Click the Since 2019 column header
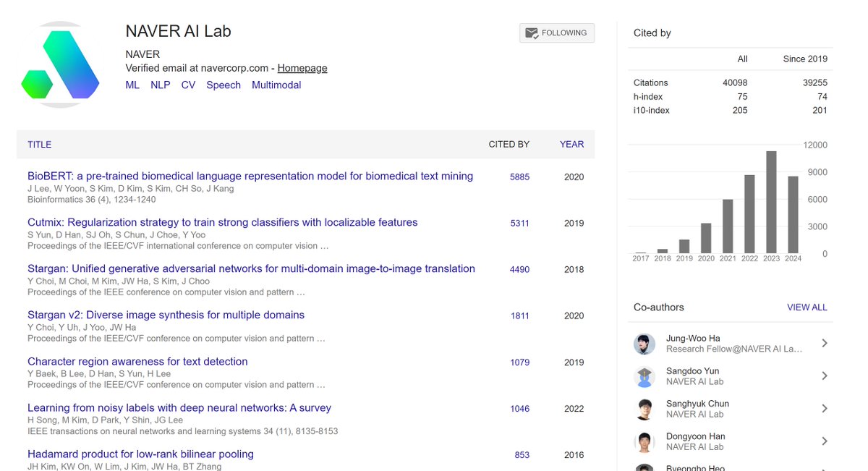 (805, 59)
